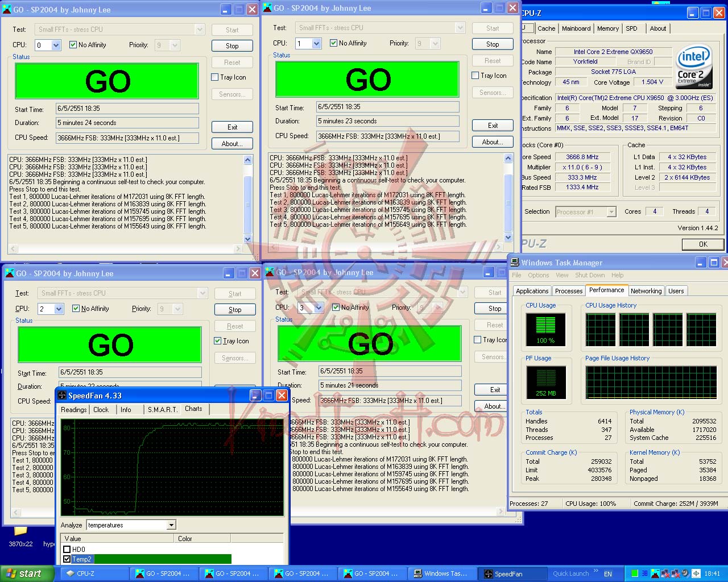Click the SpeedFan fan icon in its title bar
The image size is (728, 582).
coord(62,396)
